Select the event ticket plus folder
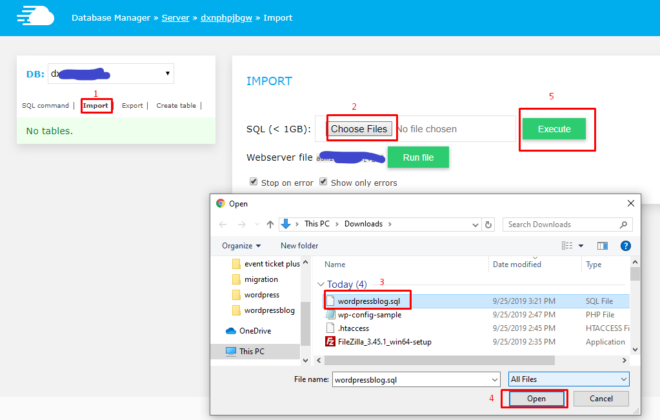This screenshot has height=420, width=660. tap(266, 264)
